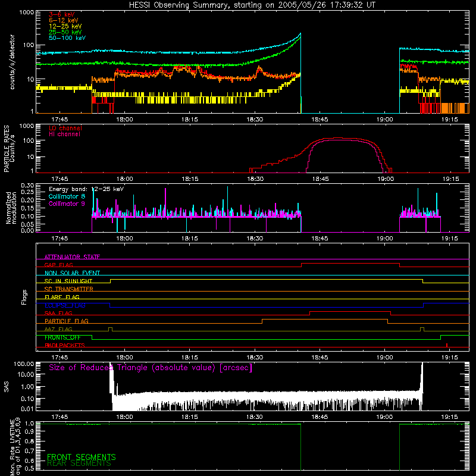This screenshot has width=476, height=476.
Task: Click the '18:15' tick label under the top panel
Action: 189,120
